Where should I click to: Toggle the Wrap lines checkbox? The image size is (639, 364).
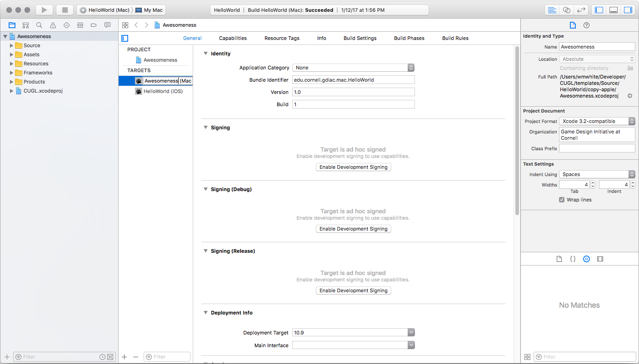tap(562, 200)
